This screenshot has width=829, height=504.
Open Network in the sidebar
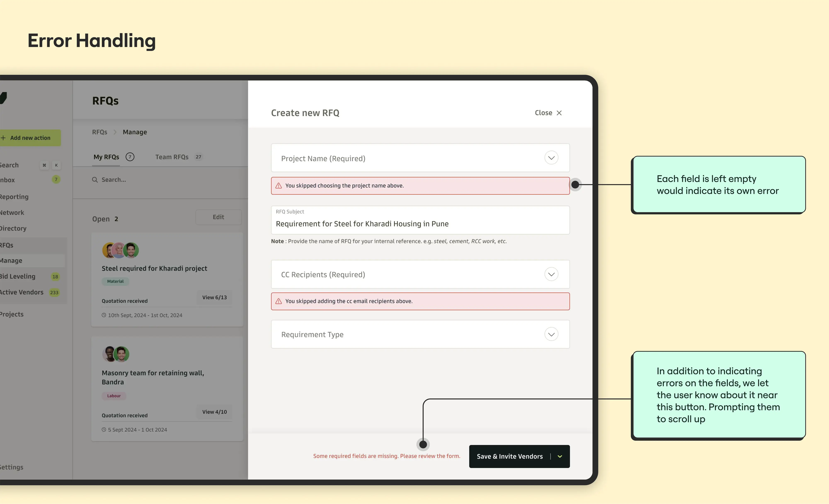12,213
